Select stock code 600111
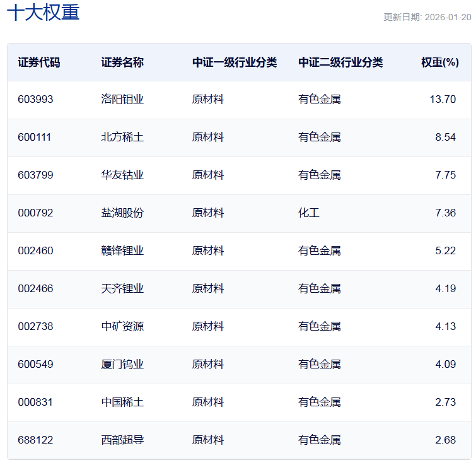 (x=34, y=138)
